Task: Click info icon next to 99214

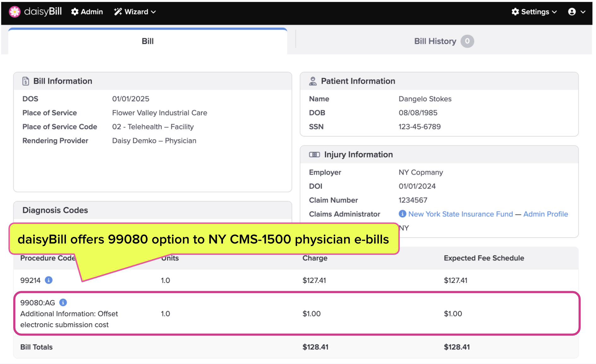Action: point(49,280)
